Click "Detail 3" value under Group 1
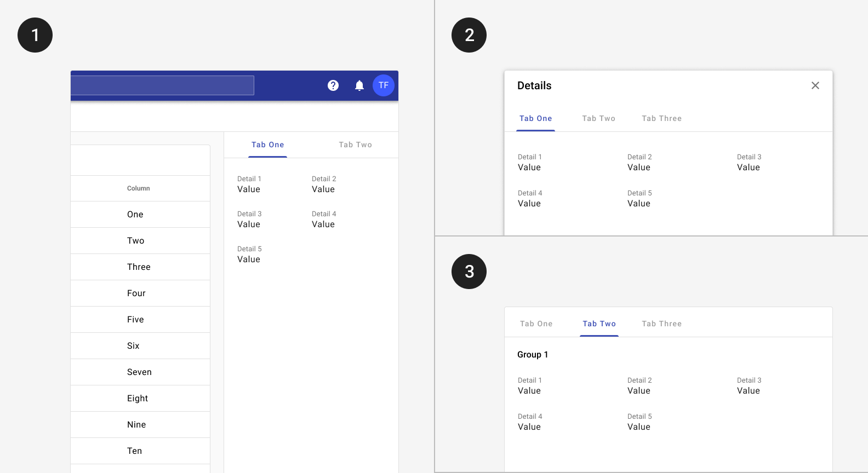 coord(749,391)
